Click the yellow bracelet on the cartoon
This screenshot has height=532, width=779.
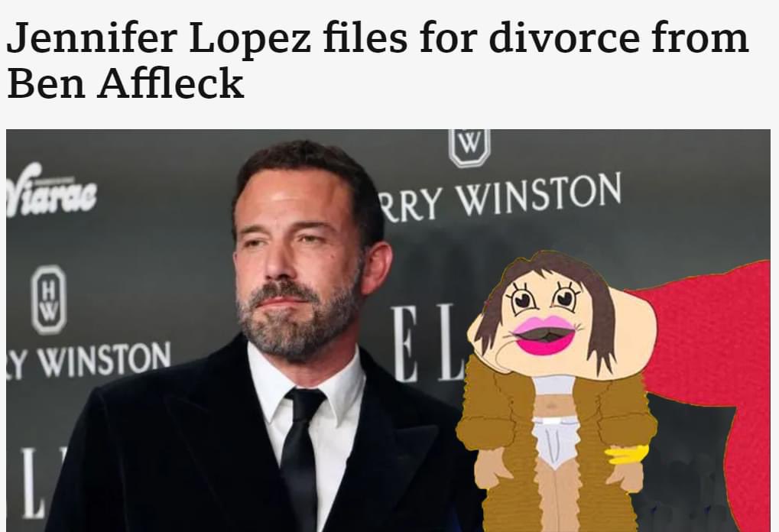pyautogui.click(x=626, y=455)
